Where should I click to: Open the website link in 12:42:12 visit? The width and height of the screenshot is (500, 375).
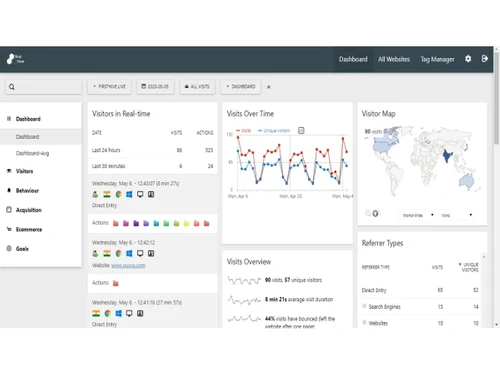128,265
